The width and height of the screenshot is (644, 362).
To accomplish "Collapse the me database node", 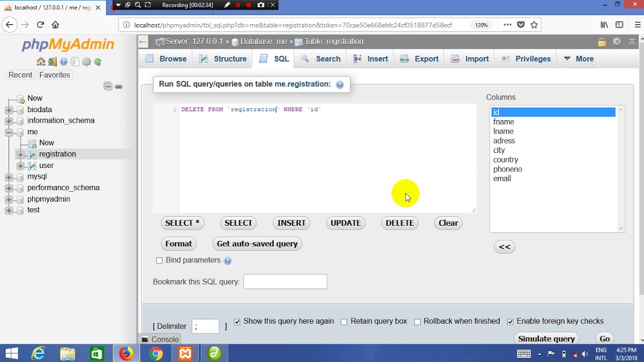I will click(9, 132).
